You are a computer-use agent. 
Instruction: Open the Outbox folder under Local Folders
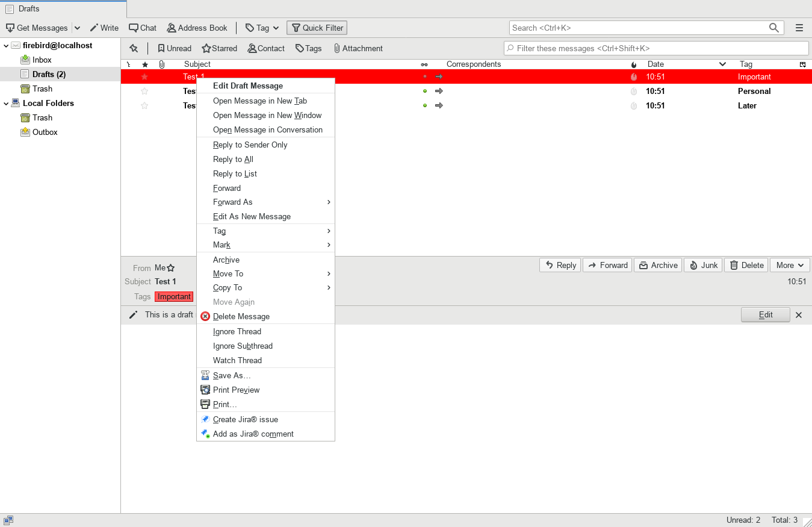click(45, 132)
